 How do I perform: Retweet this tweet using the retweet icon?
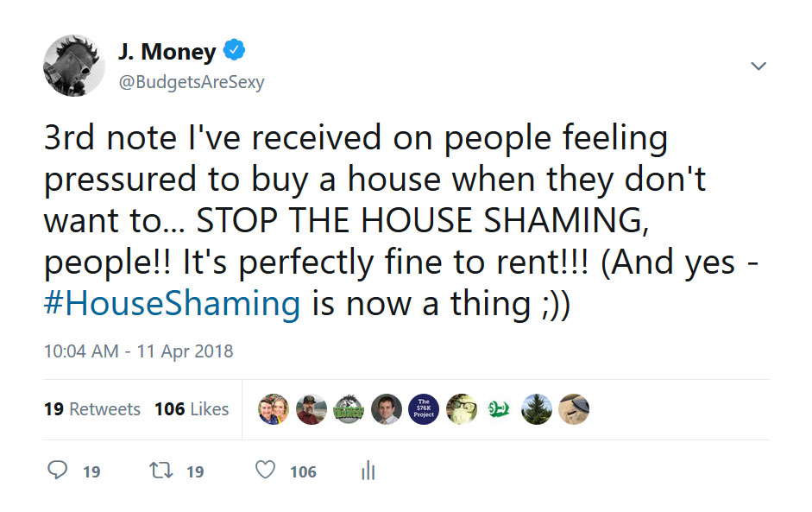coord(160,471)
